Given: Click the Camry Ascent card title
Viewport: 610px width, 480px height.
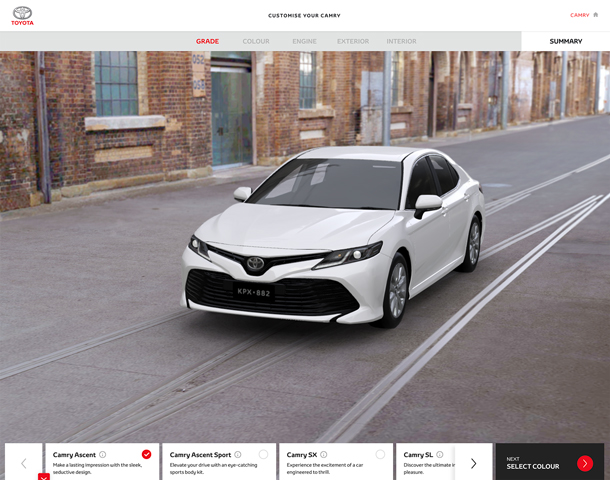Looking at the screenshot, I should [x=74, y=455].
